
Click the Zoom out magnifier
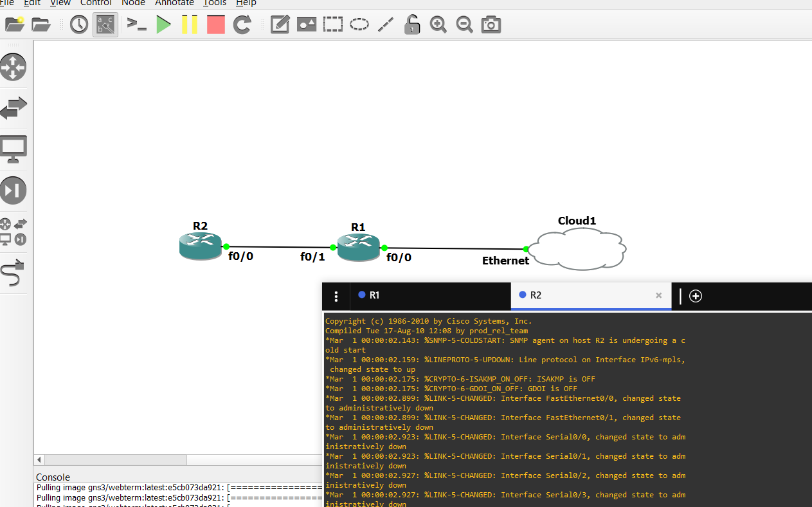point(464,24)
